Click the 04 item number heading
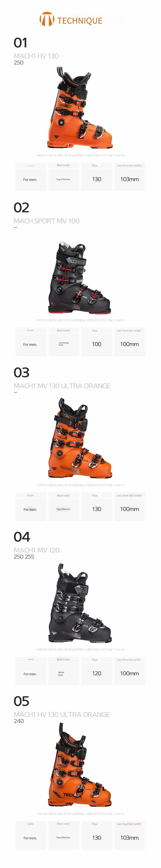The width and height of the screenshot is (161, 868). 22,537
